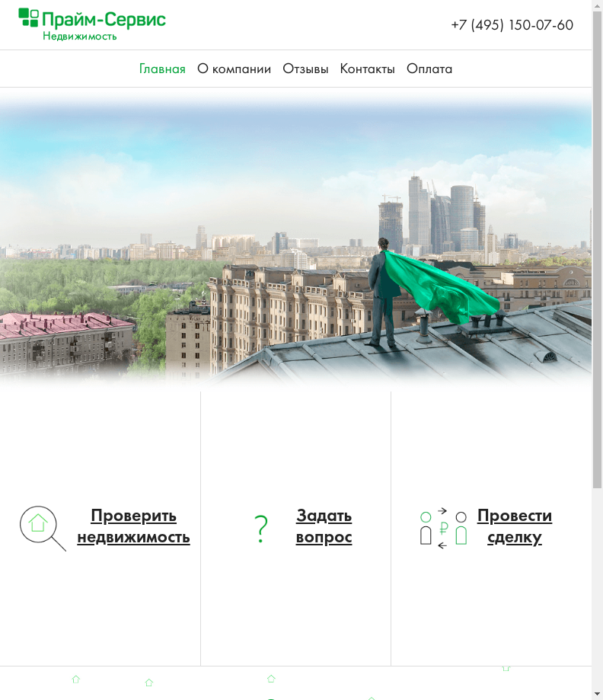Click the small house icon below Задать вопрос
Screen dimensions: 603x700
click(271, 678)
